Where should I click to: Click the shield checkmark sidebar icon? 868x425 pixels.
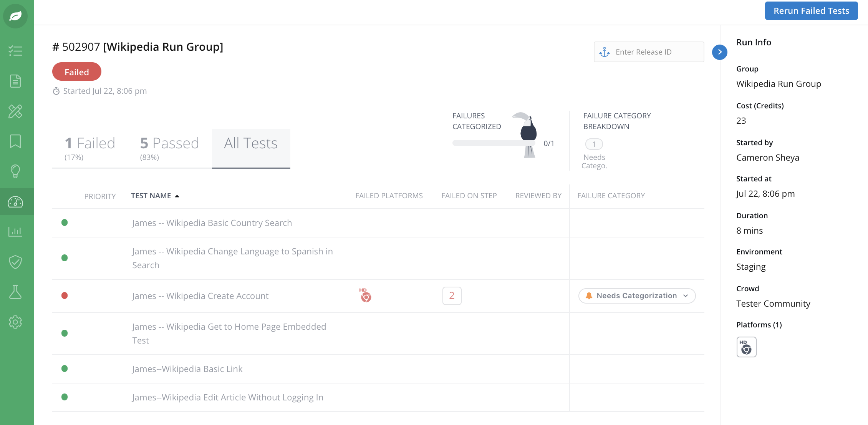pos(15,262)
